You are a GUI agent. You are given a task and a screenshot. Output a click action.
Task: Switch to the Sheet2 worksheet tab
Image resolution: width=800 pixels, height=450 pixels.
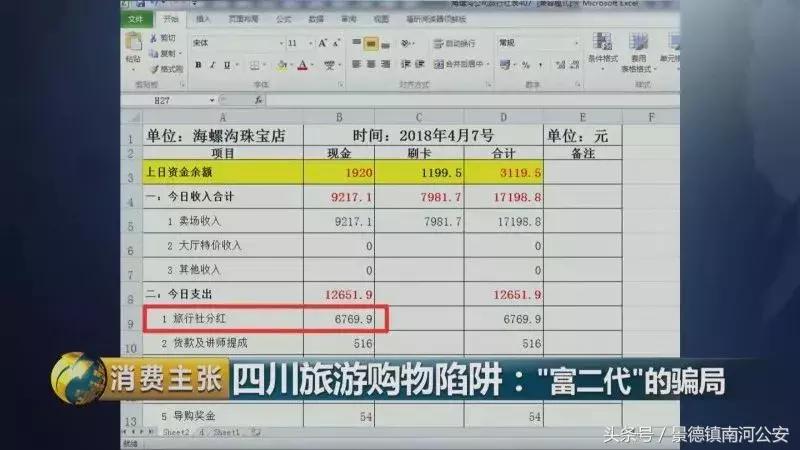[x=176, y=433]
